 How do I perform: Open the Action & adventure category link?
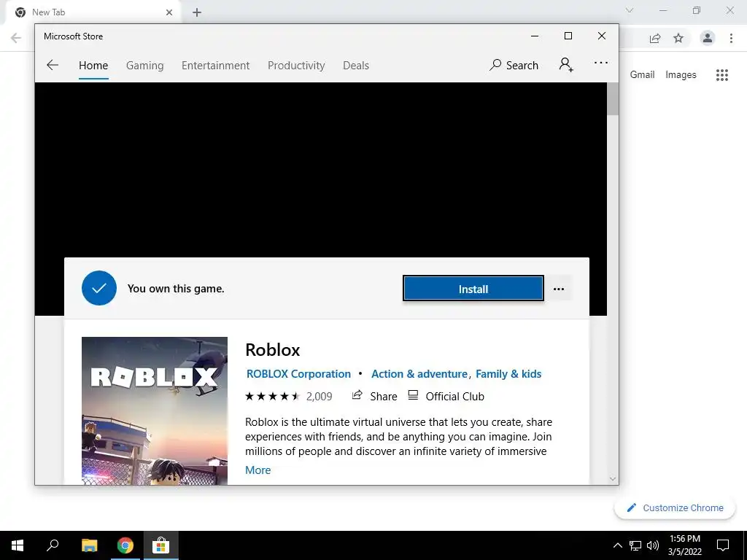(419, 374)
